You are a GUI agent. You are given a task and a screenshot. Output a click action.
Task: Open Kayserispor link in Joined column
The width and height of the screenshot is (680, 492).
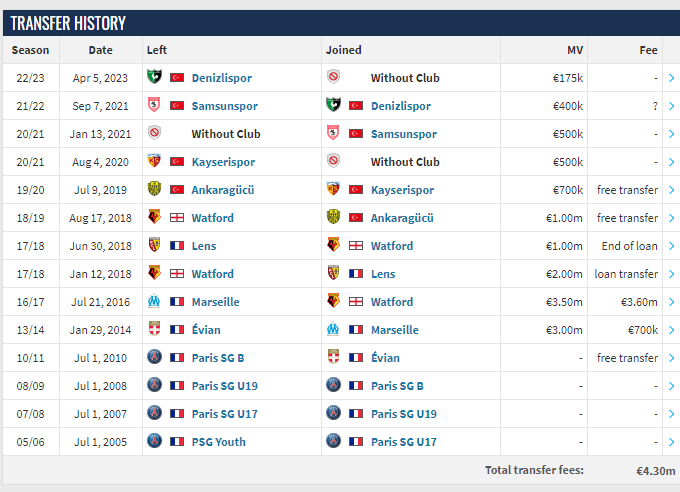(x=402, y=190)
